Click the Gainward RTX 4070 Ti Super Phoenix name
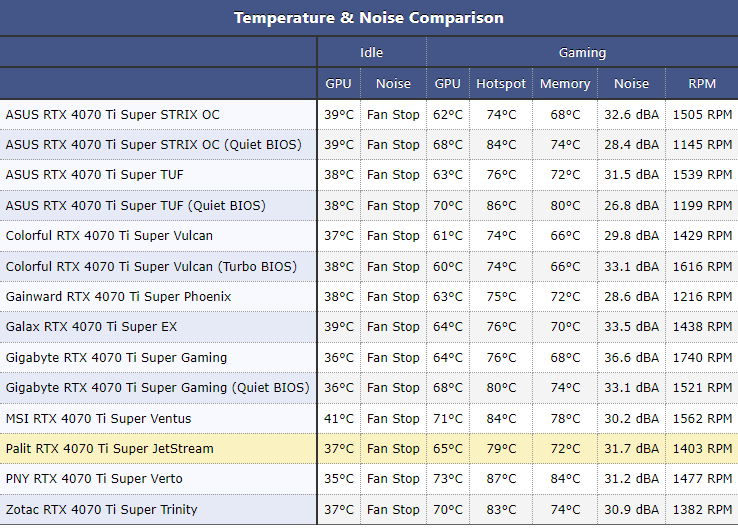This screenshot has height=528, width=738. [x=118, y=297]
